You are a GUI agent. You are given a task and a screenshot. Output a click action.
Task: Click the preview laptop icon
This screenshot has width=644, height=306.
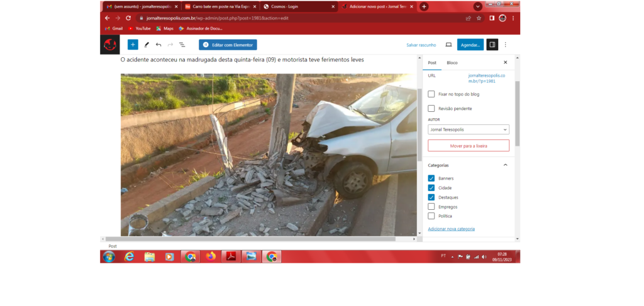point(448,45)
